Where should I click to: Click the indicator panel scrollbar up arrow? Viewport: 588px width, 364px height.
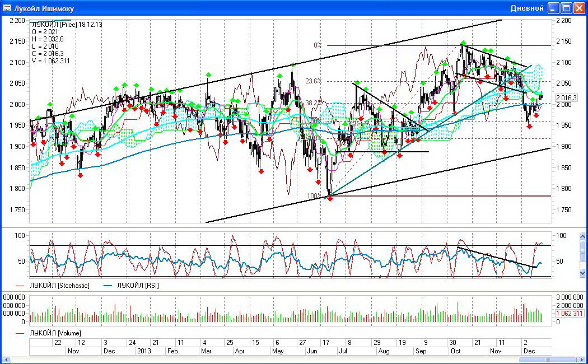(x=582, y=236)
